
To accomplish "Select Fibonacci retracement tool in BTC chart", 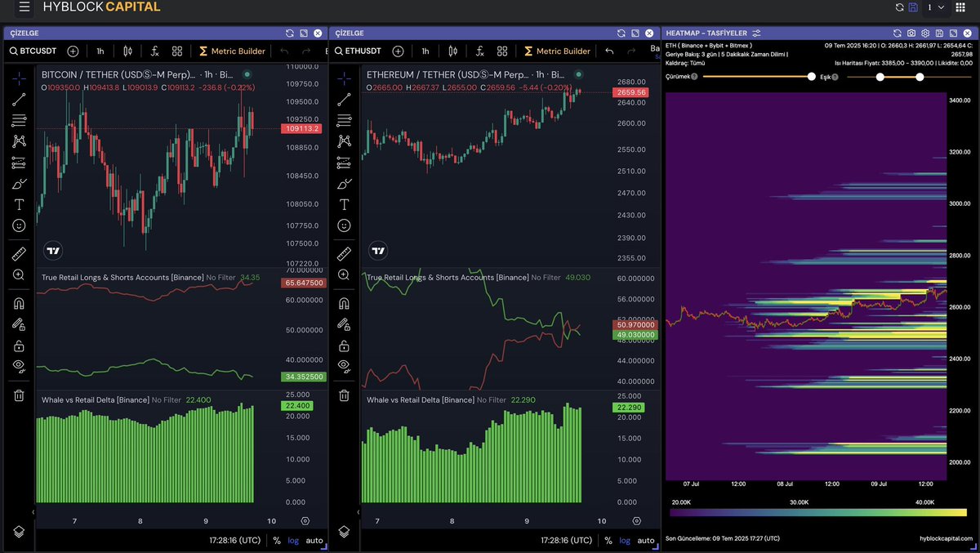I will pos(19,120).
